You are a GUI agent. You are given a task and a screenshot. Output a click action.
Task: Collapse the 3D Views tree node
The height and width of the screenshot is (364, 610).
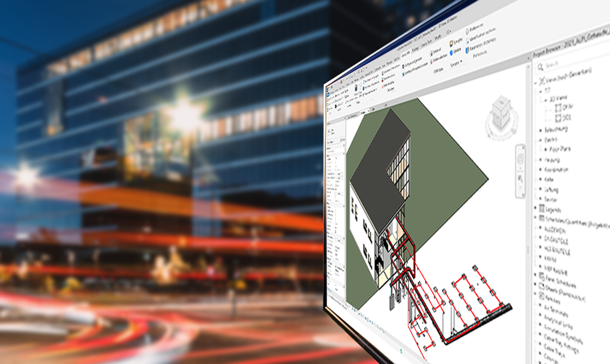point(545,100)
